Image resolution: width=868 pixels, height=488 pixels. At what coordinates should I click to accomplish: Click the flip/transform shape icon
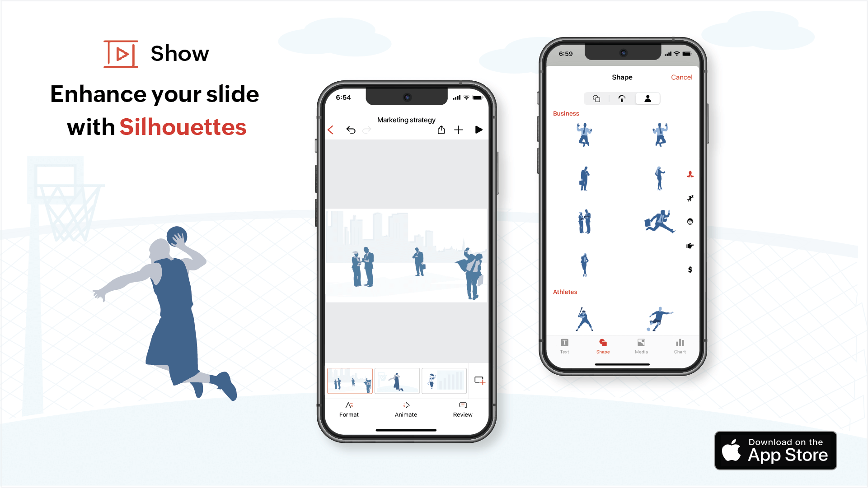click(x=622, y=98)
